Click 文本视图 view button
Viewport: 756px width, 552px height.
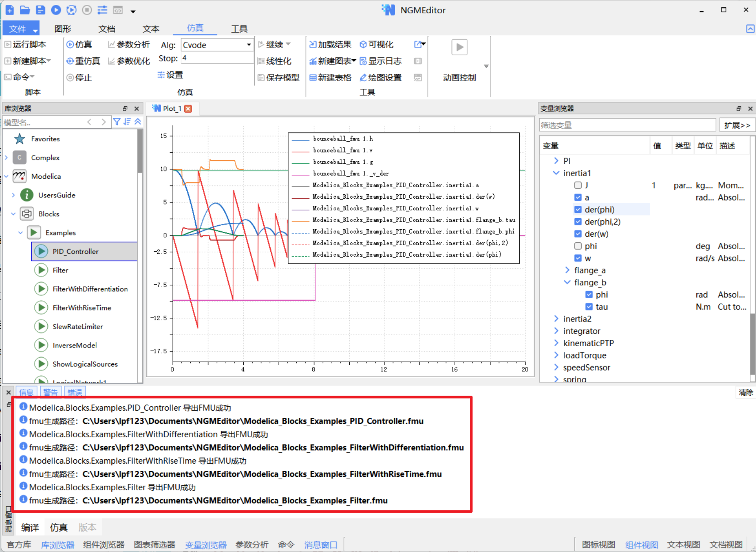pos(683,545)
